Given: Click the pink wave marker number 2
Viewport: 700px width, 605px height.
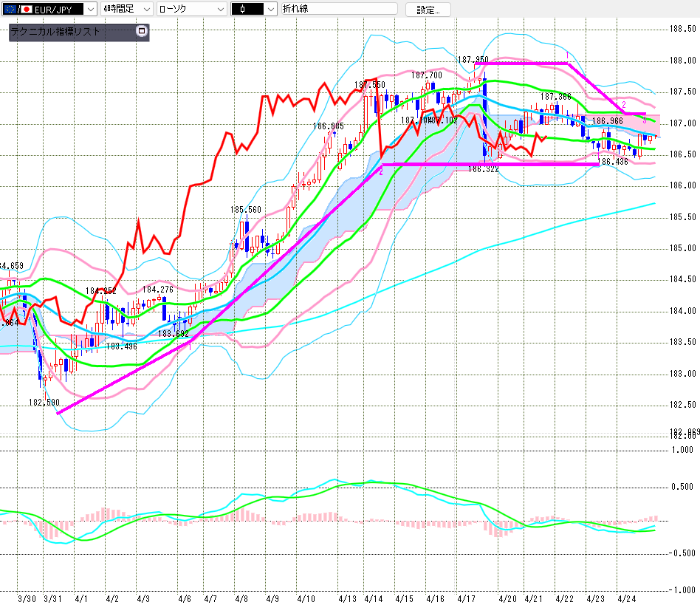Looking at the screenshot, I should pyautogui.click(x=624, y=104).
